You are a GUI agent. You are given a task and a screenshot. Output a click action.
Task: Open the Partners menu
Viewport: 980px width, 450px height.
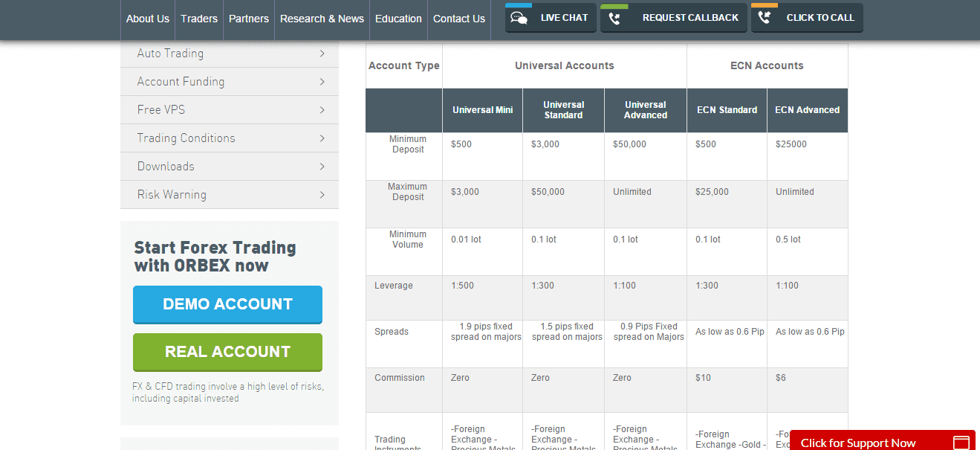(249, 19)
